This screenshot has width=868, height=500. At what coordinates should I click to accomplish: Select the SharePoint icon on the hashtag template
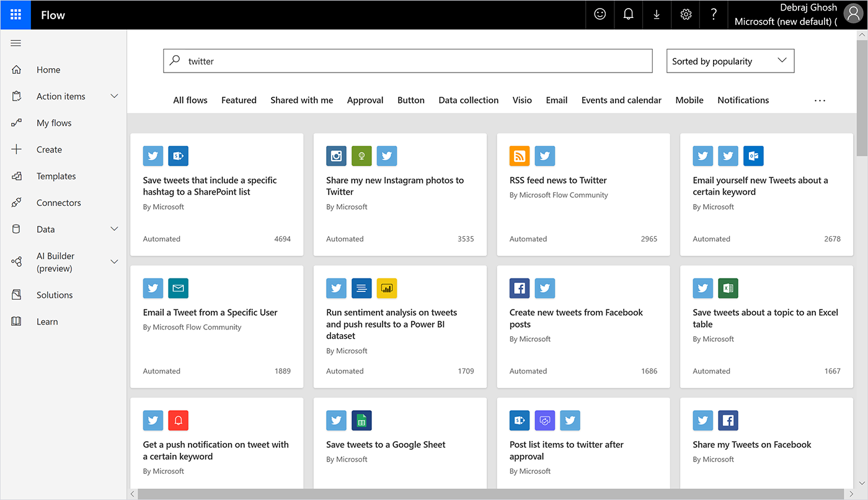178,156
